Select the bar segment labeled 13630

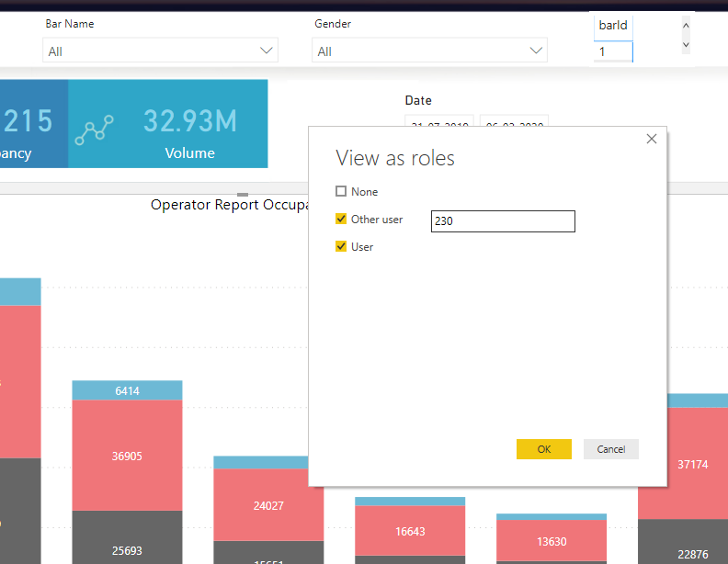(552, 541)
